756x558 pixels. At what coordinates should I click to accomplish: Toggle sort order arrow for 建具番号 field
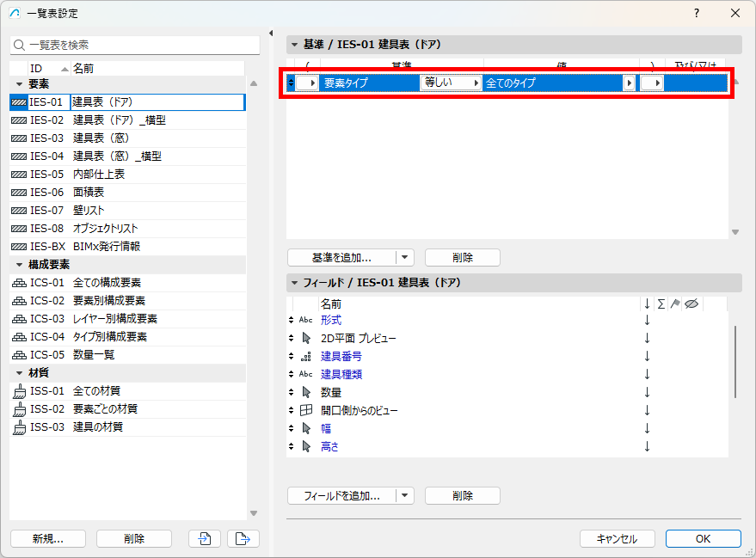(647, 357)
